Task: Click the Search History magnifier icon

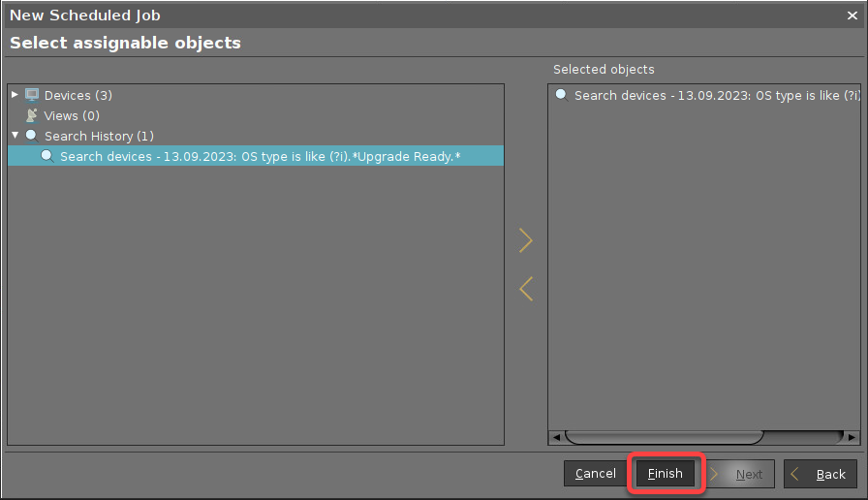Action: 32,136
